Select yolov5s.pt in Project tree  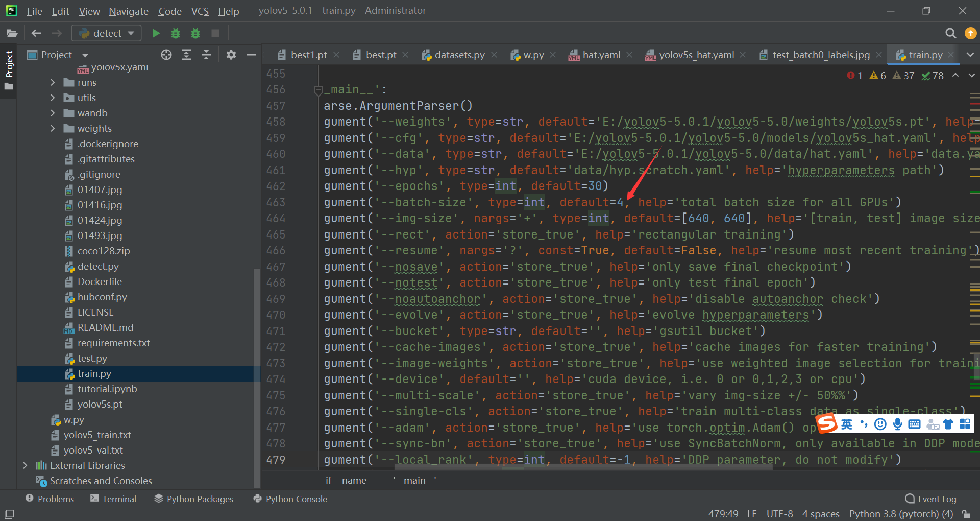[x=100, y=404]
